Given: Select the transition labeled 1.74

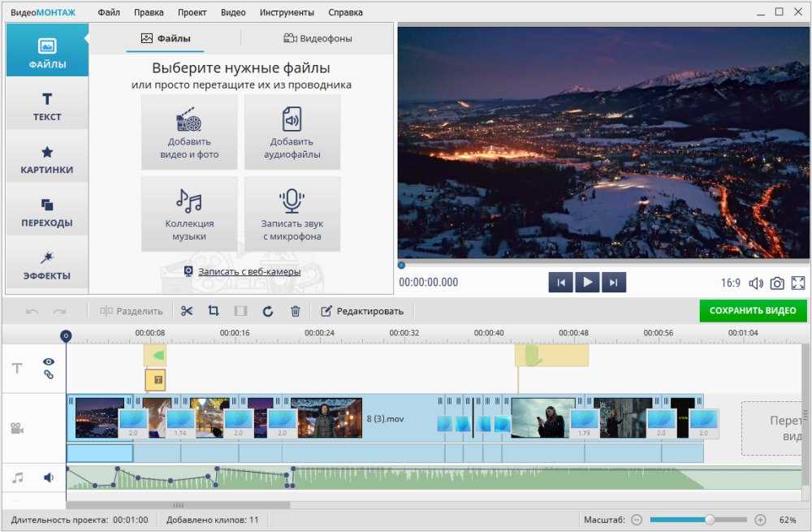Looking at the screenshot, I should [x=181, y=424].
